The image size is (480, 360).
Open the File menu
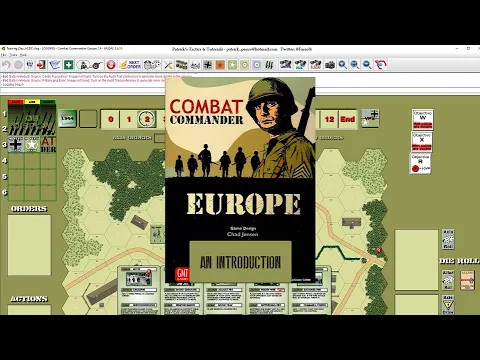click(4, 55)
